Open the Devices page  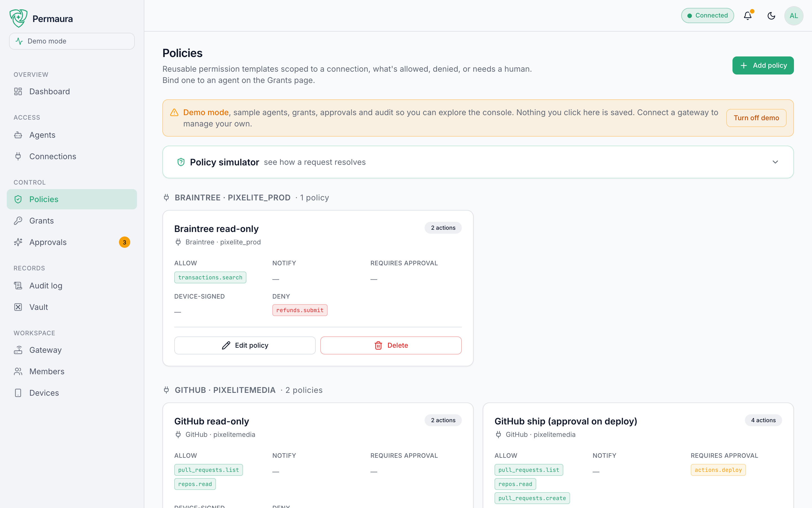click(72, 393)
